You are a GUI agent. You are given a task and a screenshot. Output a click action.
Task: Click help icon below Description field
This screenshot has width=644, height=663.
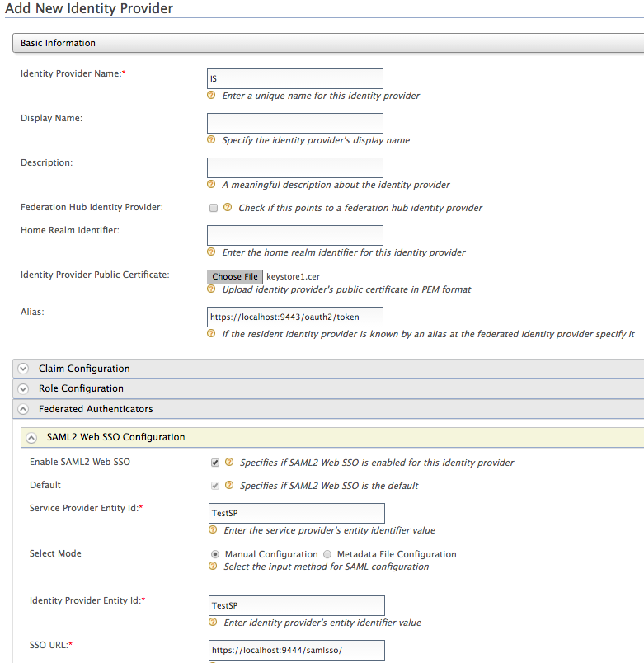212,185
